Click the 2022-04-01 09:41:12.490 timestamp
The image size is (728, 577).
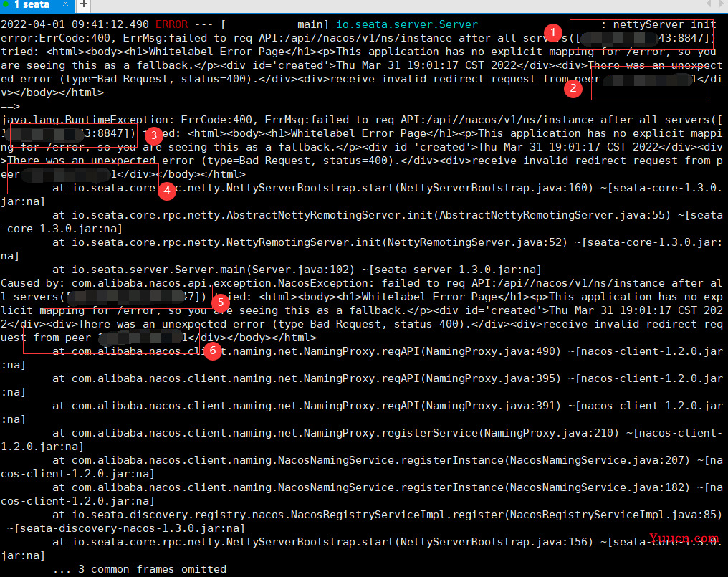click(75, 24)
